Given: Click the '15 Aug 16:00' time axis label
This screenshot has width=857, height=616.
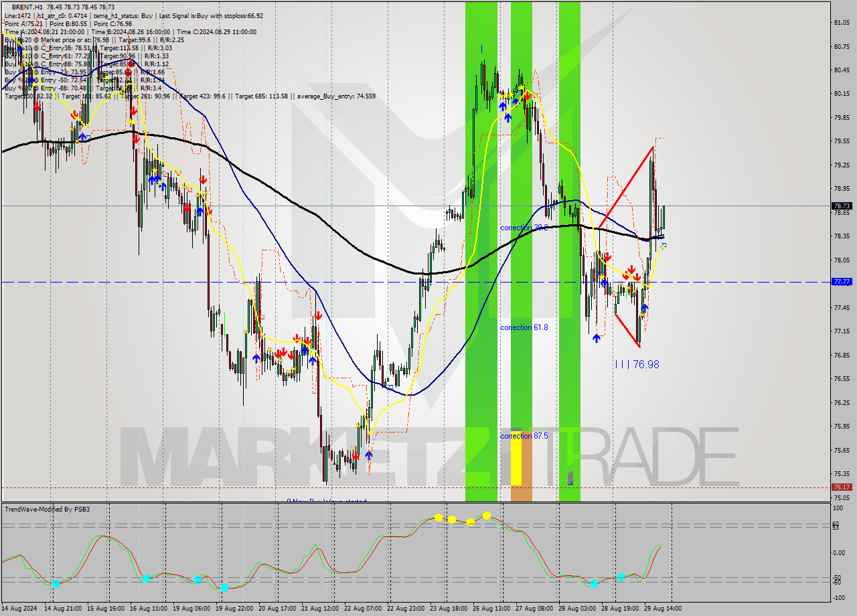Looking at the screenshot, I should 106,609.
